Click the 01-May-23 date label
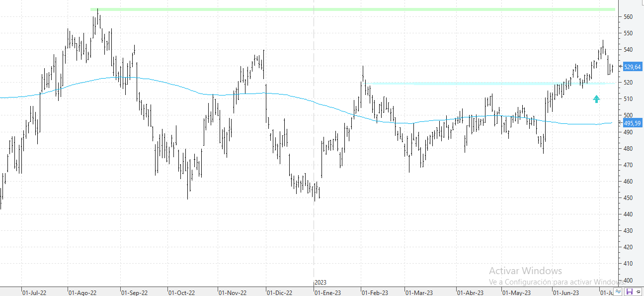Image resolution: width=644 pixels, height=296 pixels. tap(517, 293)
